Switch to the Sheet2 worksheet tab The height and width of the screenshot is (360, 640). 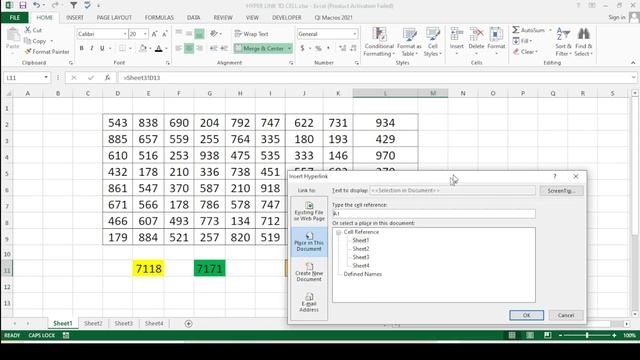point(93,323)
